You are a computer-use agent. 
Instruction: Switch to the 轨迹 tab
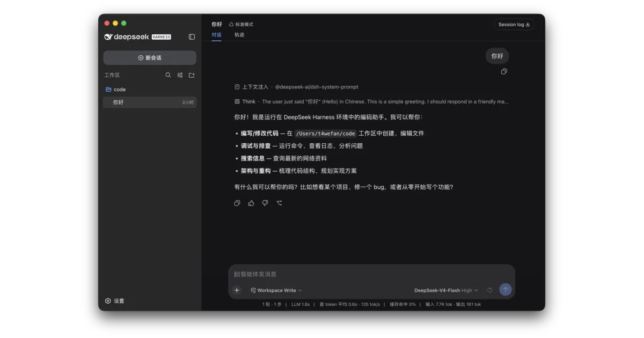[x=239, y=35]
